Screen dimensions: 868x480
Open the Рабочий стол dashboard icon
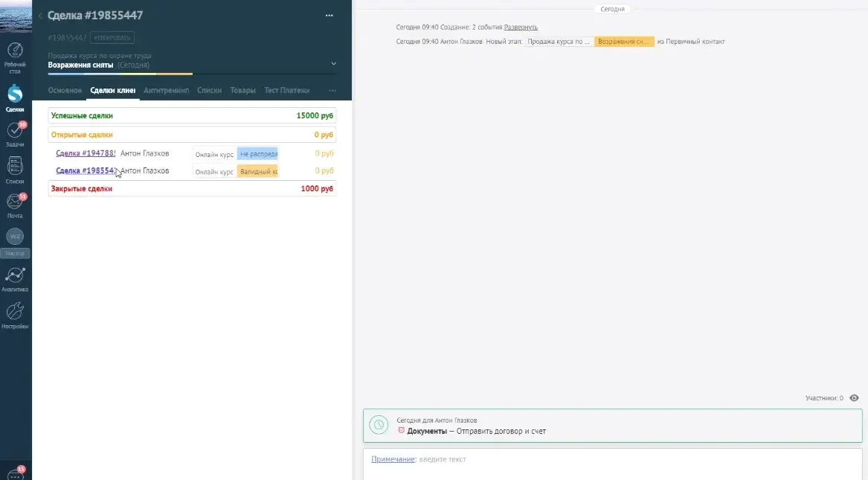point(15,57)
